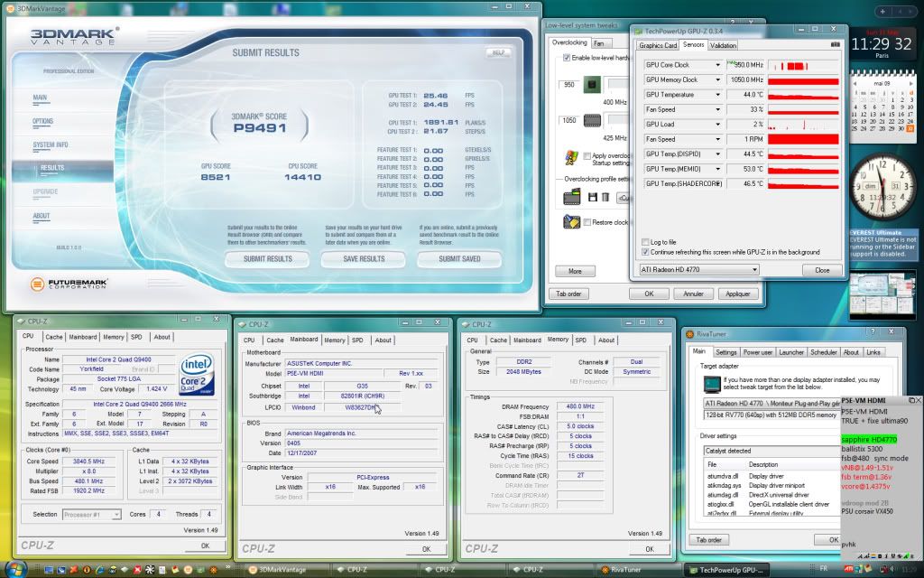Click the Intel Core 2 logo in CPU-Z
Viewport: 924px width, 578px height.
click(195, 373)
